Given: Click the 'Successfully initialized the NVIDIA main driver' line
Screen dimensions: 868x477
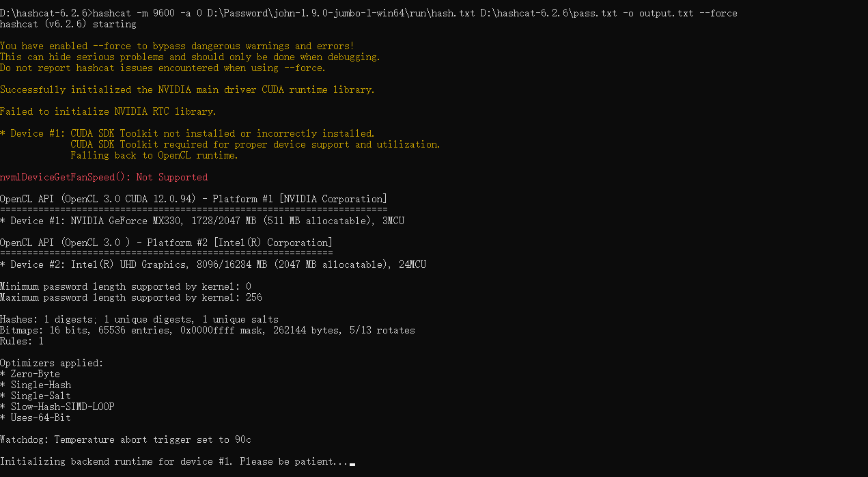Looking at the screenshot, I should 188,90.
